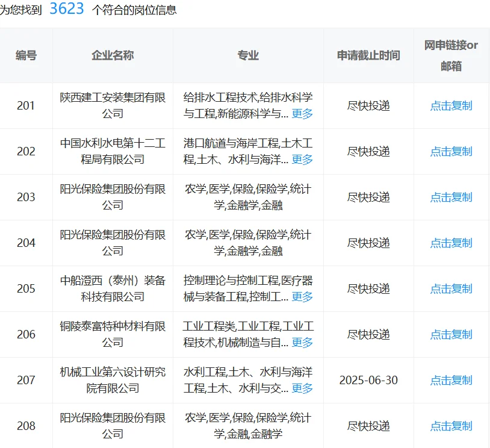Click majors text 水利工程 in row 207
The width and height of the screenshot is (490, 448).
[205, 372]
